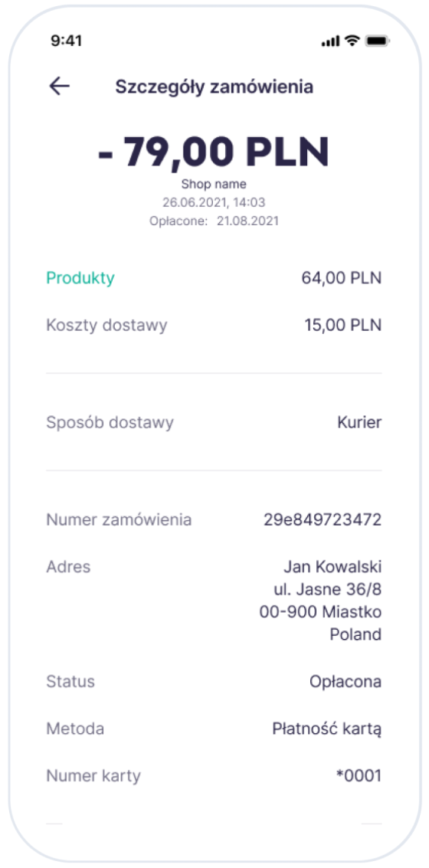Tap the back arrow icon
The image size is (429, 868).
[x=59, y=87]
